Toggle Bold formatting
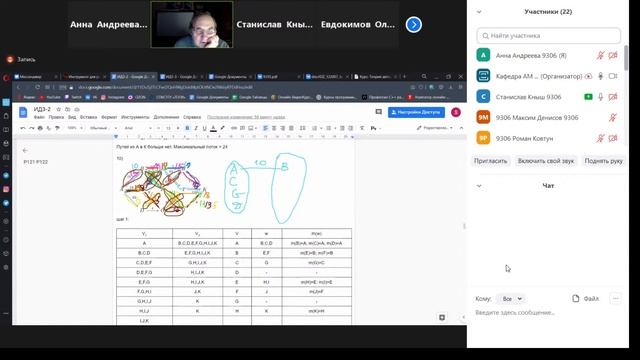The image size is (640, 360). 187,128
